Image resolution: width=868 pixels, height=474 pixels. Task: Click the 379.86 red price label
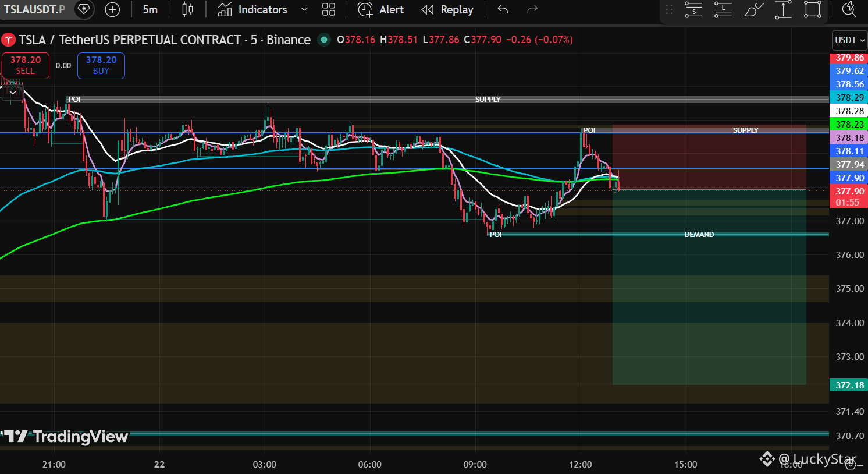pyautogui.click(x=849, y=57)
